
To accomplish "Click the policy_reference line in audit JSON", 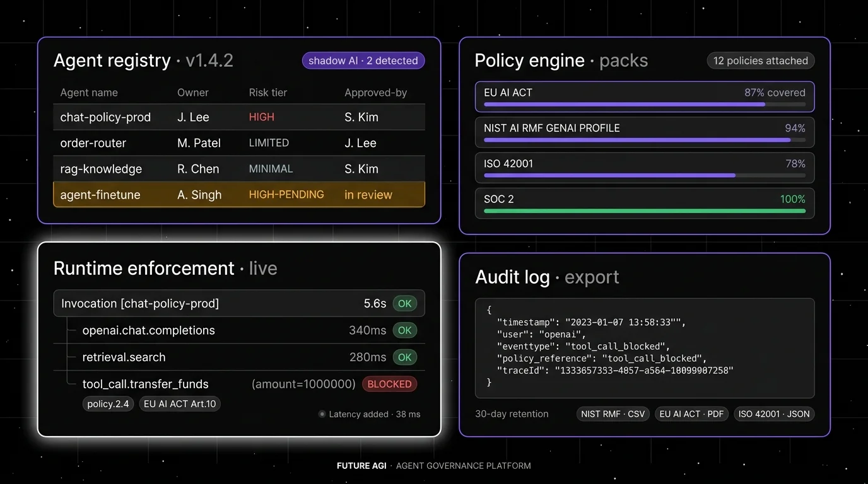I will [602, 359].
